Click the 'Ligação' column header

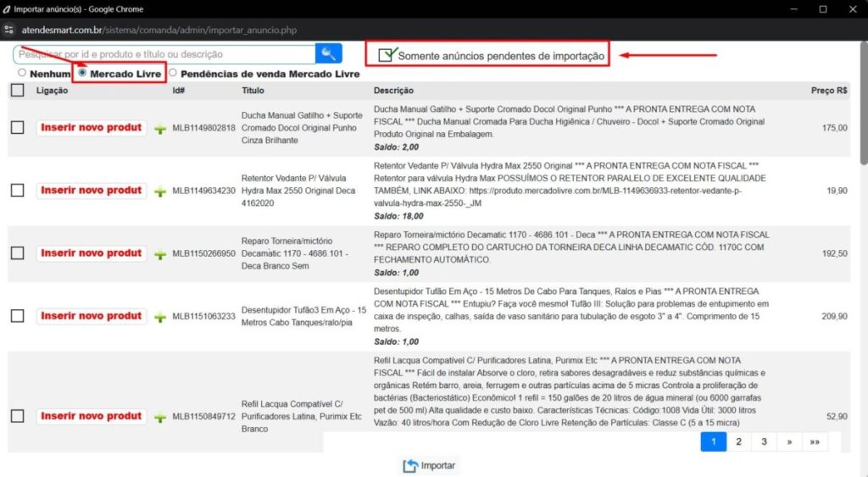[52, 90]
